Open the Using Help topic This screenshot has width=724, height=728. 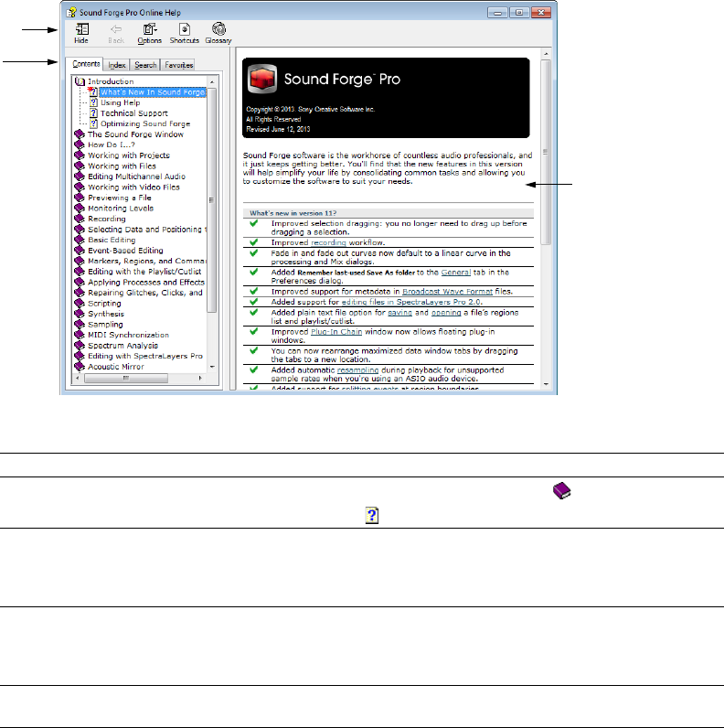pyautogui.click(x=120, y=102)
